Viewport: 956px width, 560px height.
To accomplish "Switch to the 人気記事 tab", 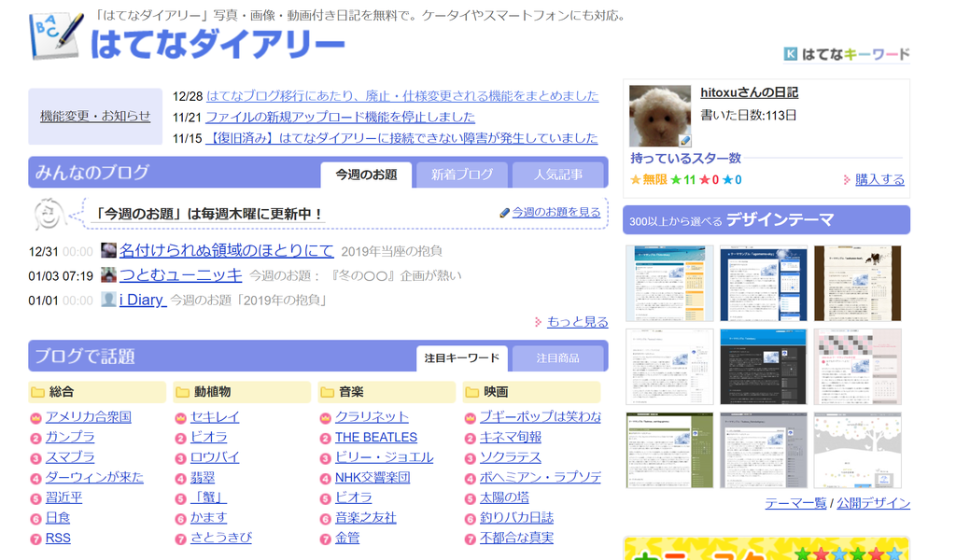I will tap(558, 175).
